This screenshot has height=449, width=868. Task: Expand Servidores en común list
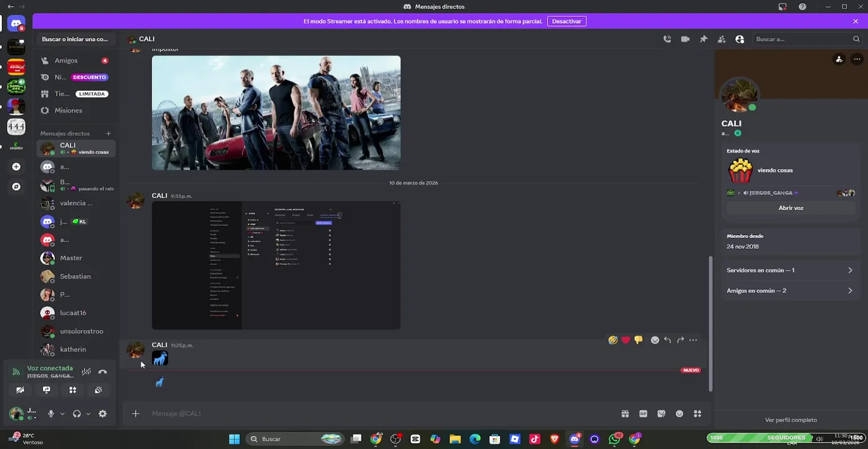[x=791, y=271]
